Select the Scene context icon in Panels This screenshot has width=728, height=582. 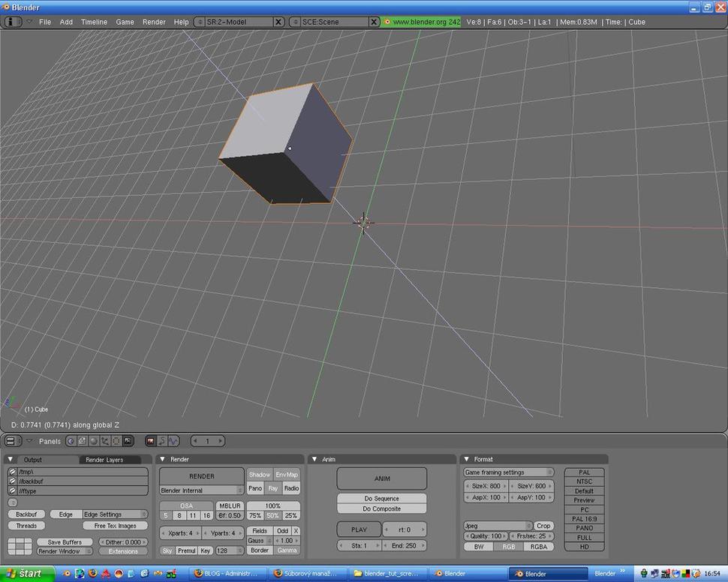click(x=128, y=441)
